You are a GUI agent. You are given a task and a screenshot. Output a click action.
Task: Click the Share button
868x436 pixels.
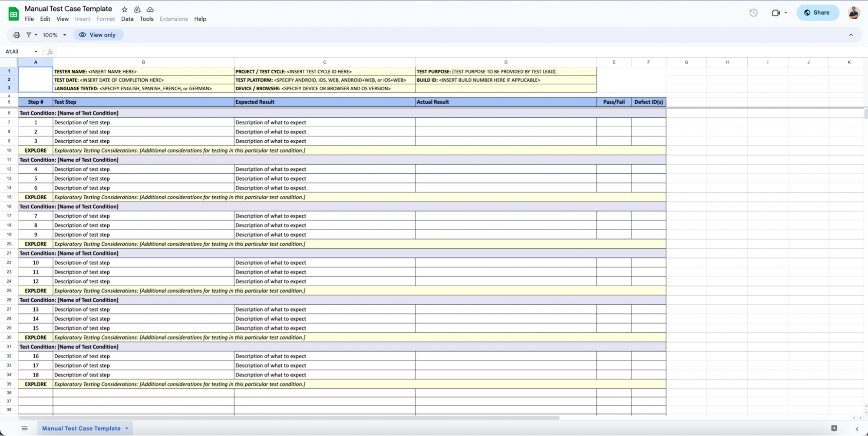pyautogui.click(x=818, y=13)
